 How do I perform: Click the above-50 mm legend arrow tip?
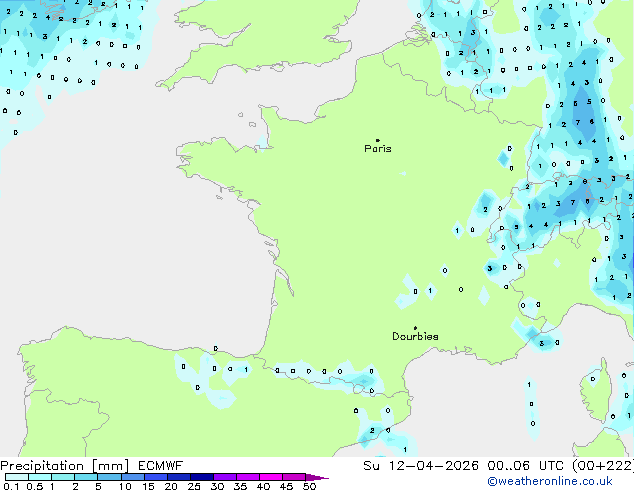pyautogui.click(x=317, y=477)
